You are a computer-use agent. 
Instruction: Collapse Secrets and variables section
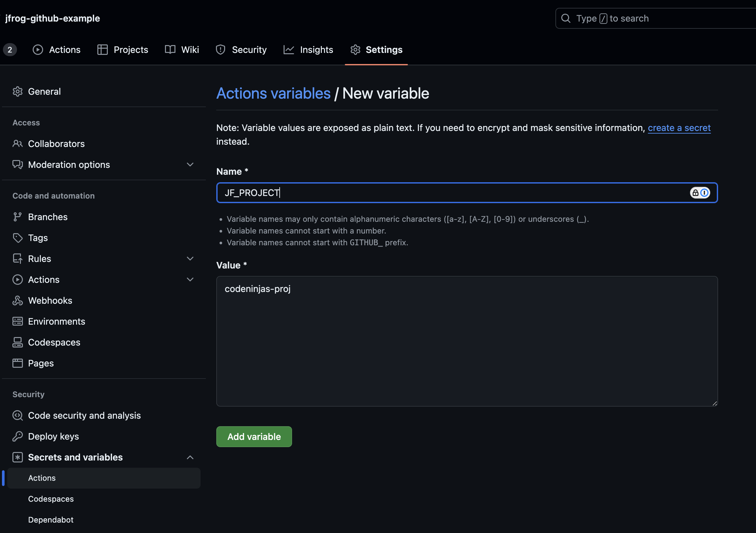pos(190,457)
